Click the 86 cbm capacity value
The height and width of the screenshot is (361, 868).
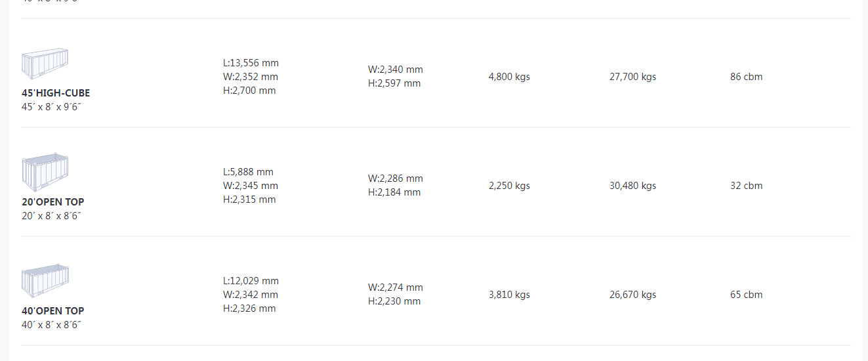tap(747, 77)
